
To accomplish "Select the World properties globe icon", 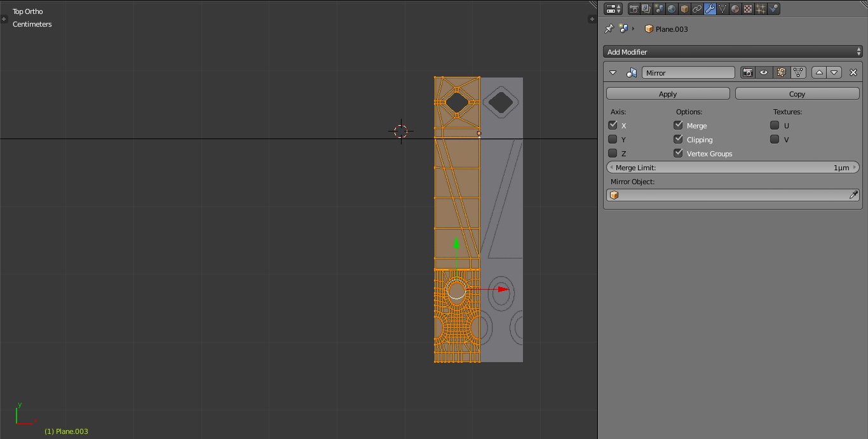I will pyautogui.click(x=671, y=8).
